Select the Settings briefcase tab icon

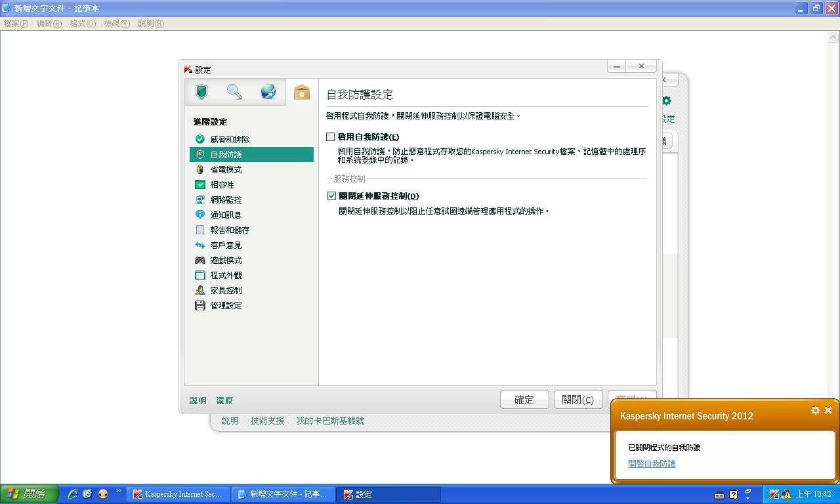coord(301,92)
